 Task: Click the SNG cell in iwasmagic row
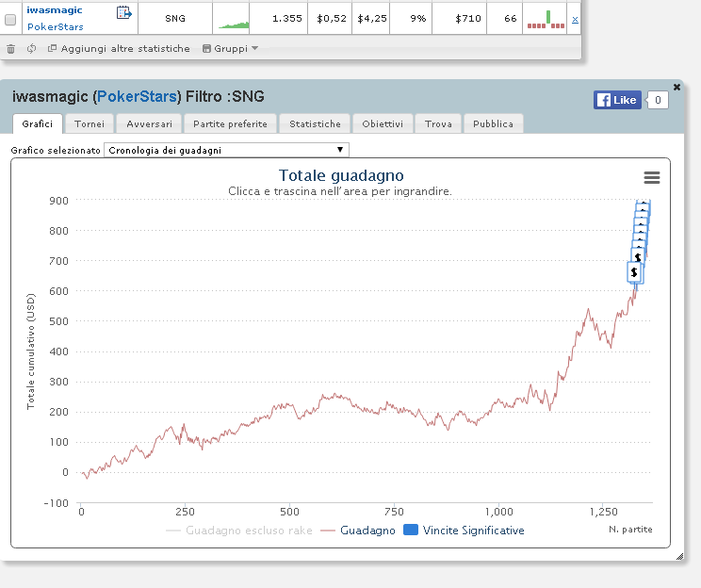point(175,18)
